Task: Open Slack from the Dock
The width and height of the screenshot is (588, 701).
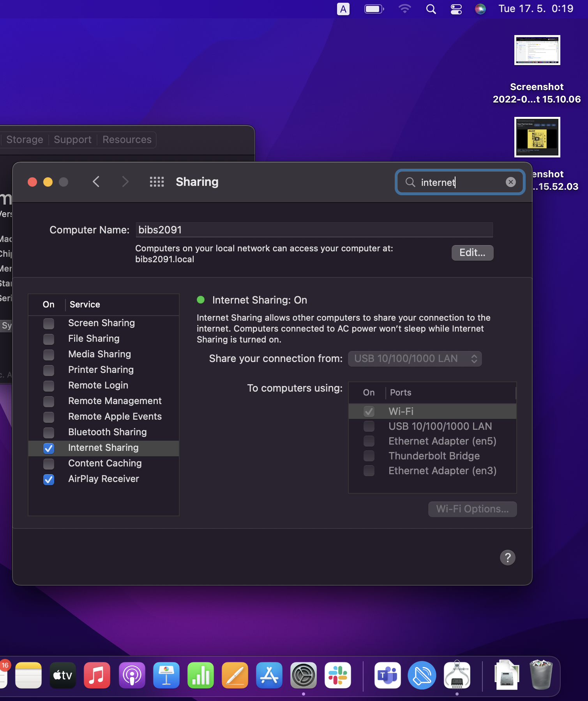Action: click(x=338, y=675)
